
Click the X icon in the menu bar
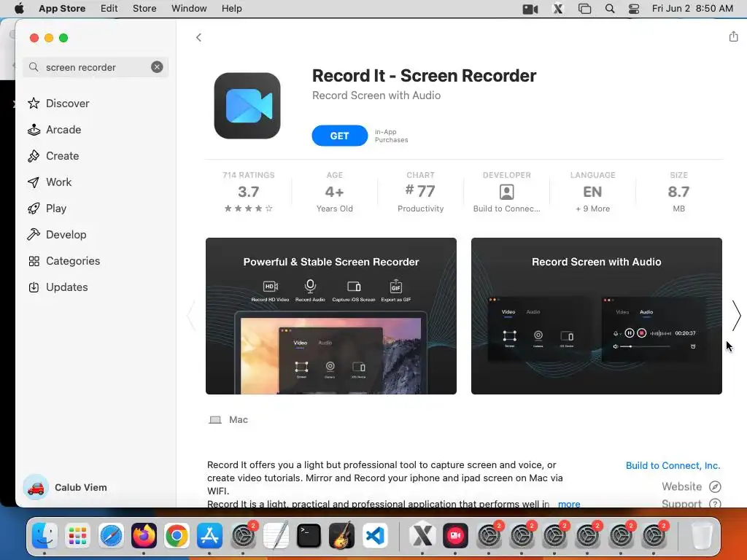(x=558, y=9)
